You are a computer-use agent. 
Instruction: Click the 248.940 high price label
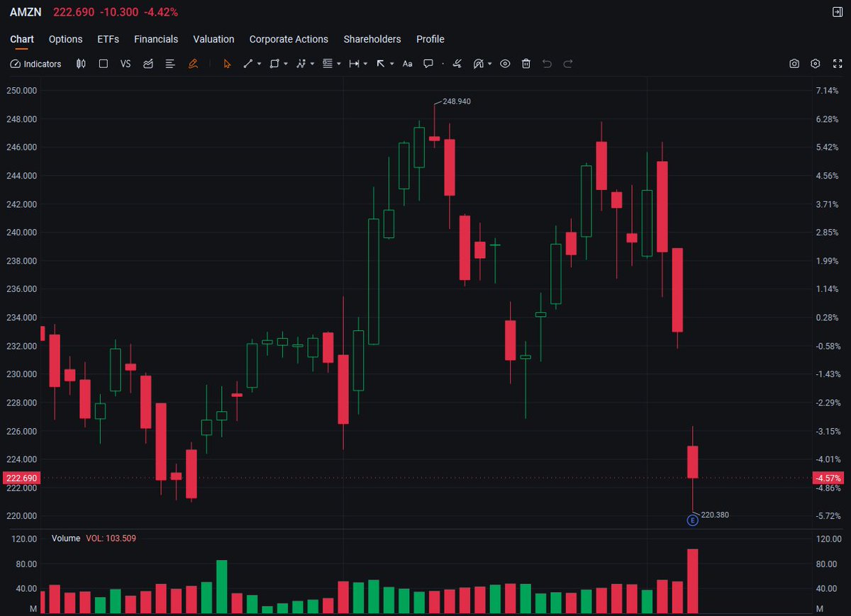pos(457,101)
